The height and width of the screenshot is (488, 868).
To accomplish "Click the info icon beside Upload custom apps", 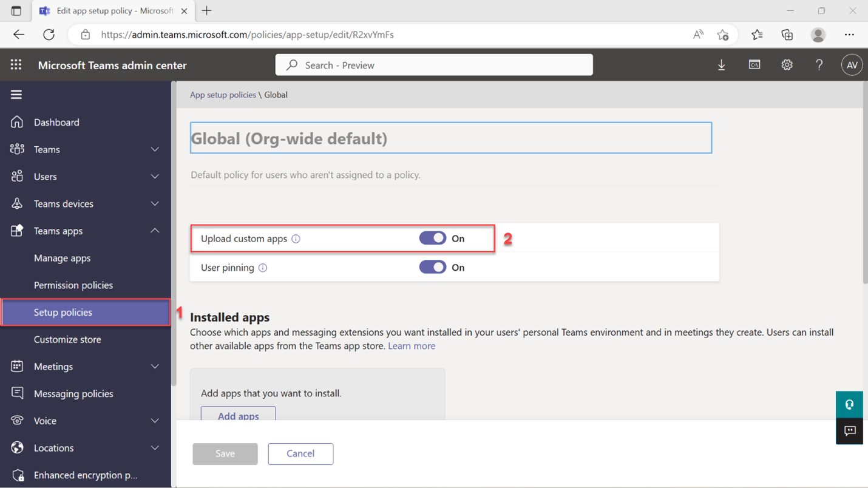I will [x=296, y=239].
